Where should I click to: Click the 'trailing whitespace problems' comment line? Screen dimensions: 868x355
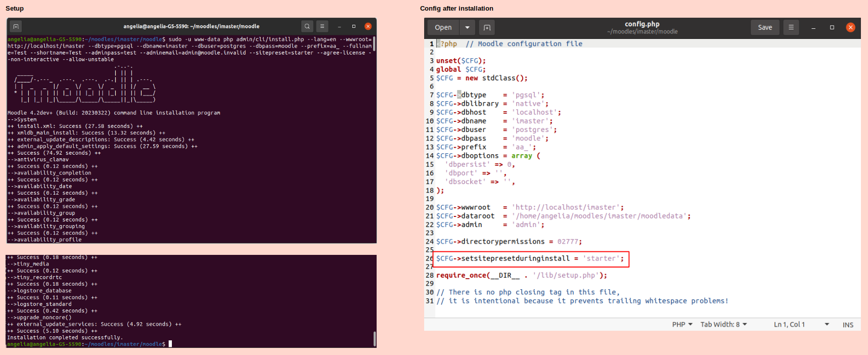point(582,301)
